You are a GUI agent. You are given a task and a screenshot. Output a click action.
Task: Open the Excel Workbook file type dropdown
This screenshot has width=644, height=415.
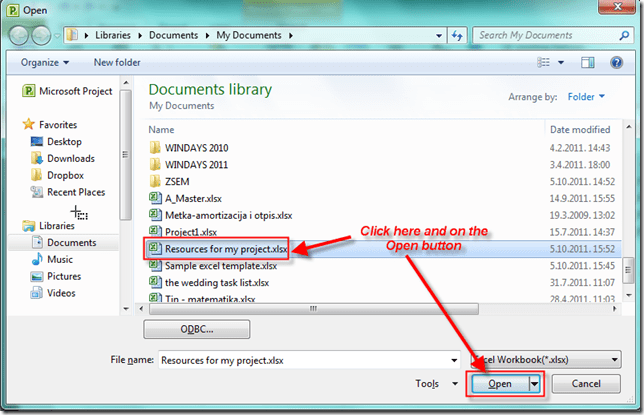(x=609, y=358)
